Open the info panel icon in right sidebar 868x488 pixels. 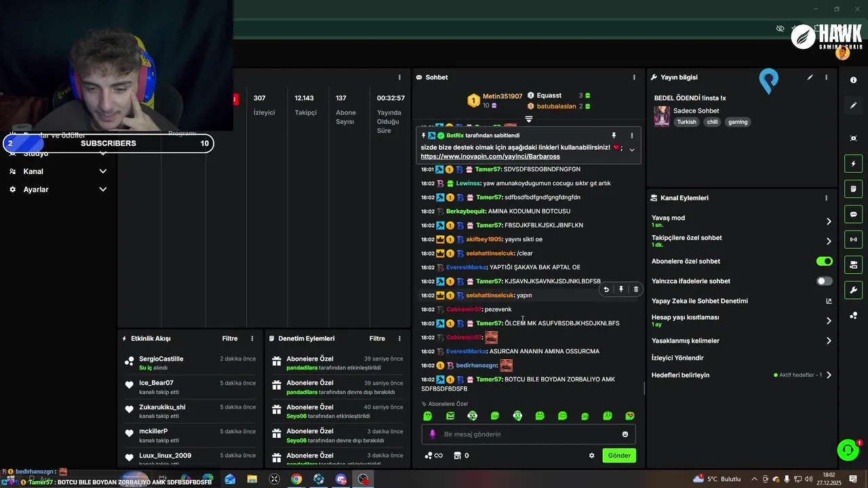pos(853,80)
